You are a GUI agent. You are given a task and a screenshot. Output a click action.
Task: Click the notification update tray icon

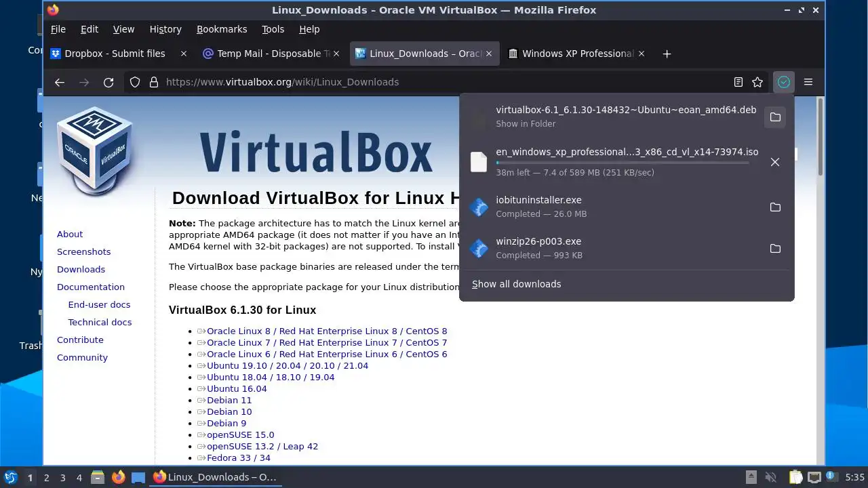(x=832, y=477)
